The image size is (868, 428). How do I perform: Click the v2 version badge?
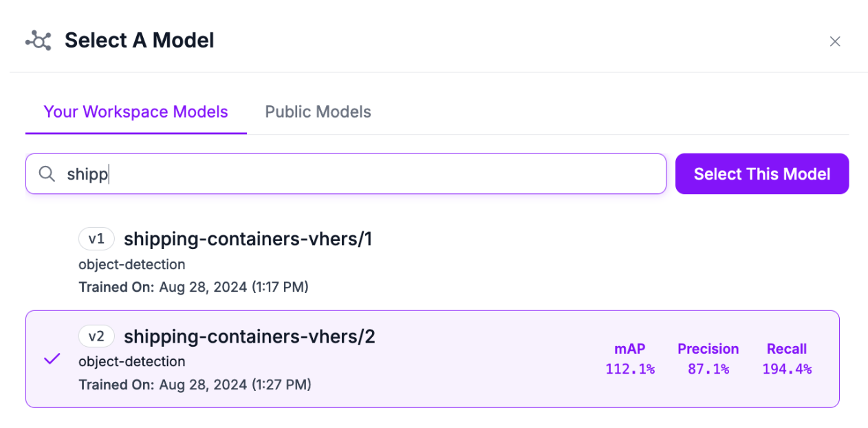96,336
